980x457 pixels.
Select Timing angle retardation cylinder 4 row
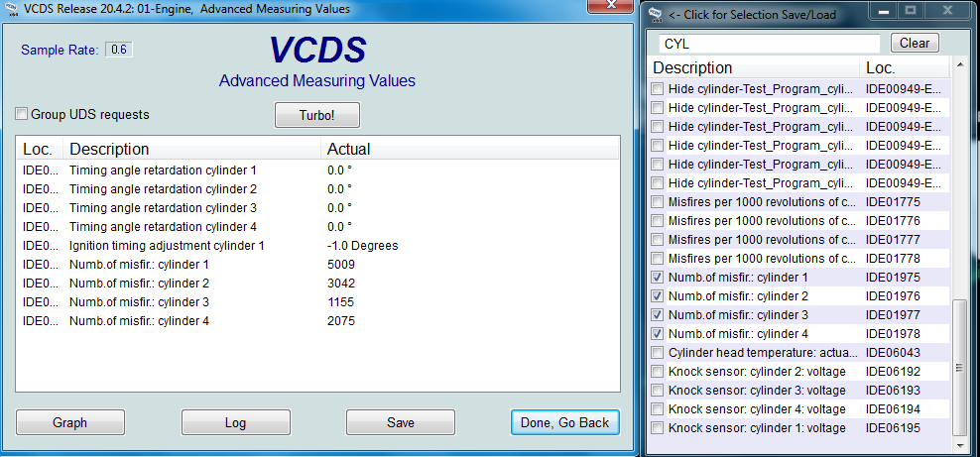pos(317,227)
